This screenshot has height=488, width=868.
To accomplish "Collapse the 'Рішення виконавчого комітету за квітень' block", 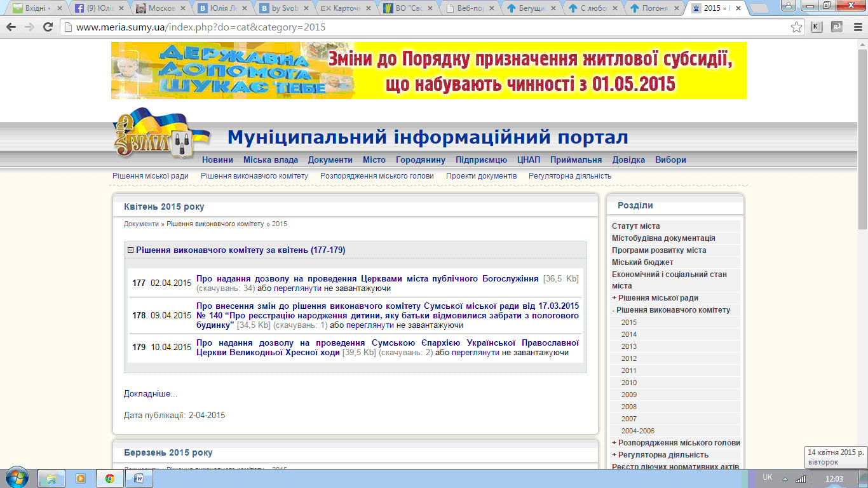I will coord(131,250).
